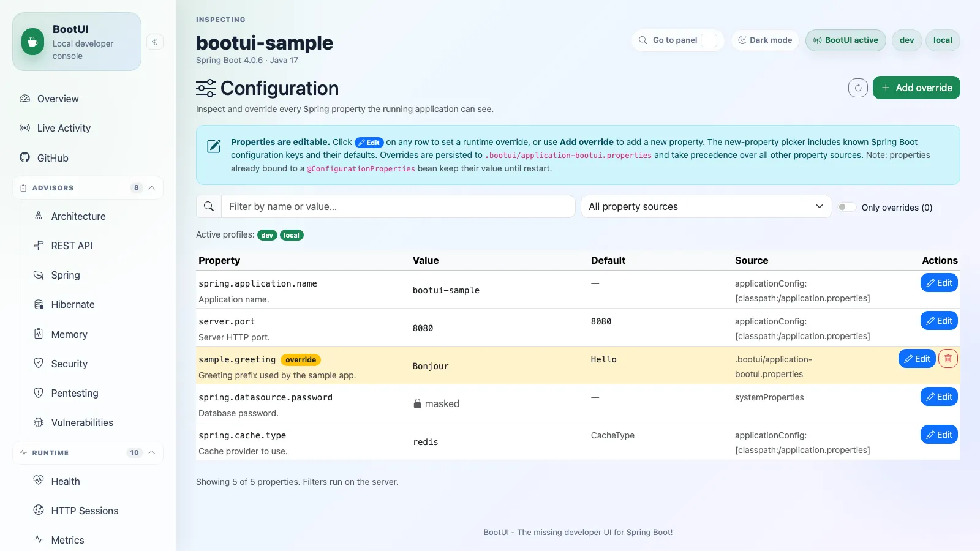Collapse the Runtime section
Screen dimensions: 980x551
pyautogui.click(x=88, y=452)
